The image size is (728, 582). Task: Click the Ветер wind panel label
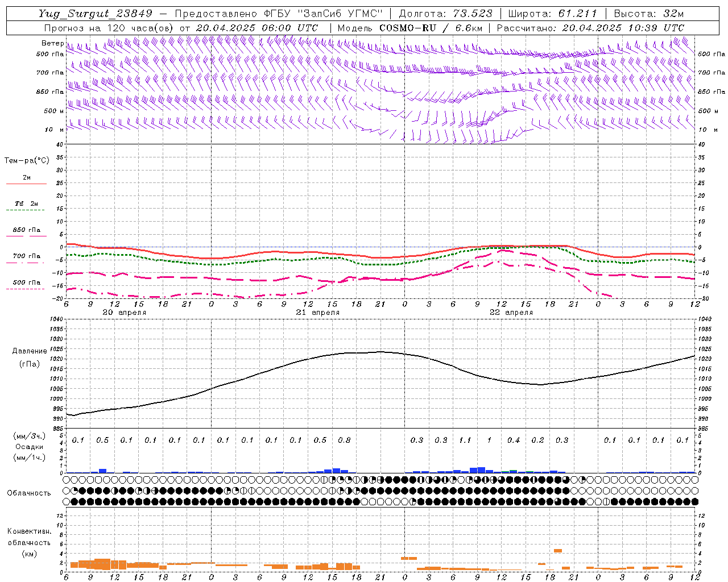pyautogui.click(x=52, y=43)
